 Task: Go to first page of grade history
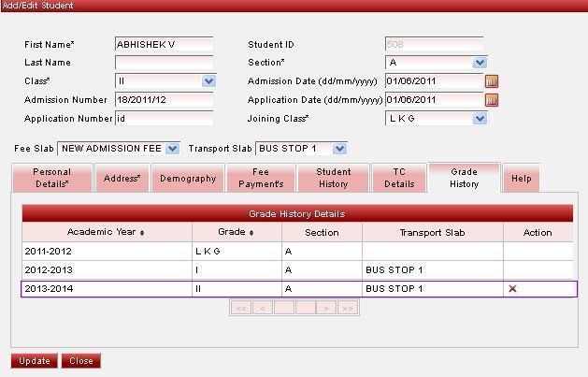pyautogui.click(x=240, y=307)
